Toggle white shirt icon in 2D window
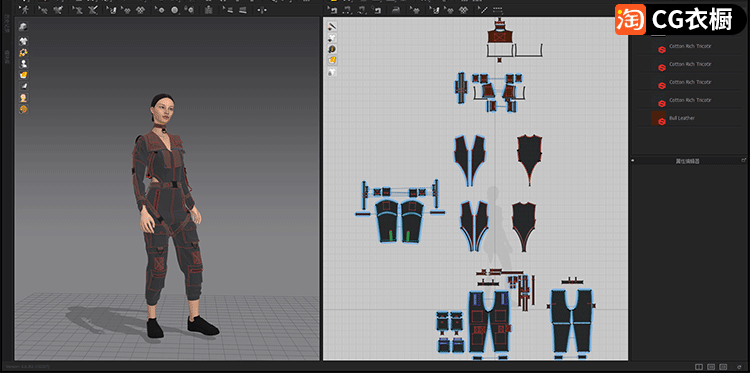Screen dimensions: 750x378 [331, 72]
